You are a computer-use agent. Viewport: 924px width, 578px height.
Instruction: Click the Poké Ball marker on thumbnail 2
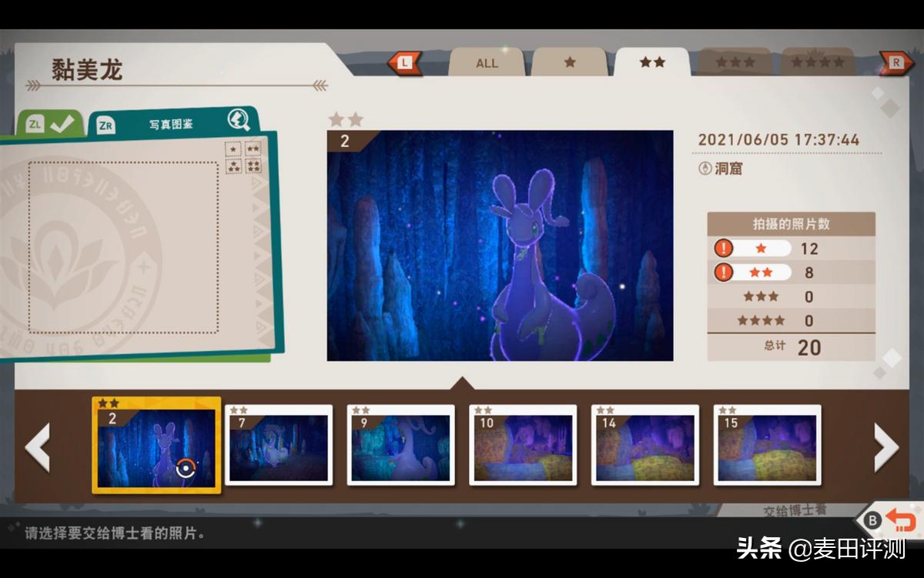pos(187,468)
